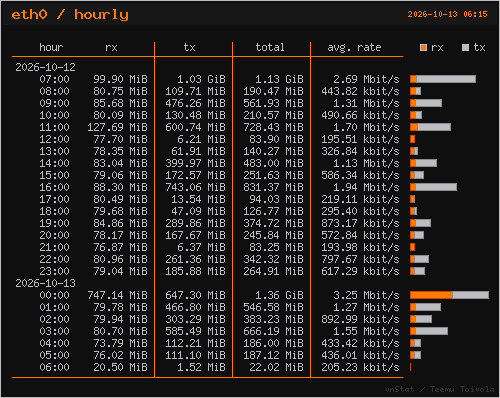Click the rx value 747.14 MiB
500x398 pixels.
[x=117, y=295]
